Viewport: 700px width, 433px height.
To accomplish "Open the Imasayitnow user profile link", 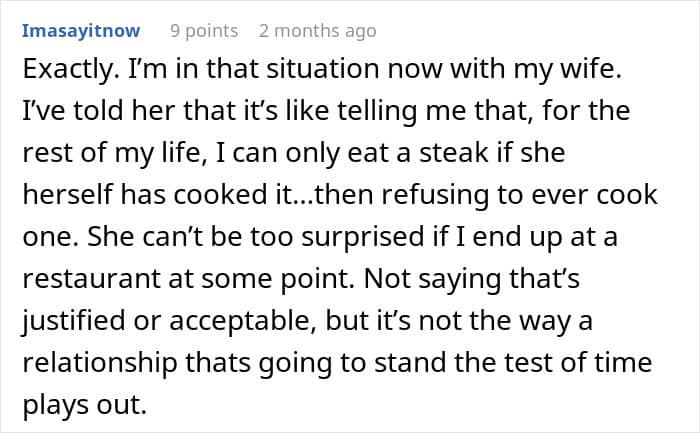I will [81, 30].
